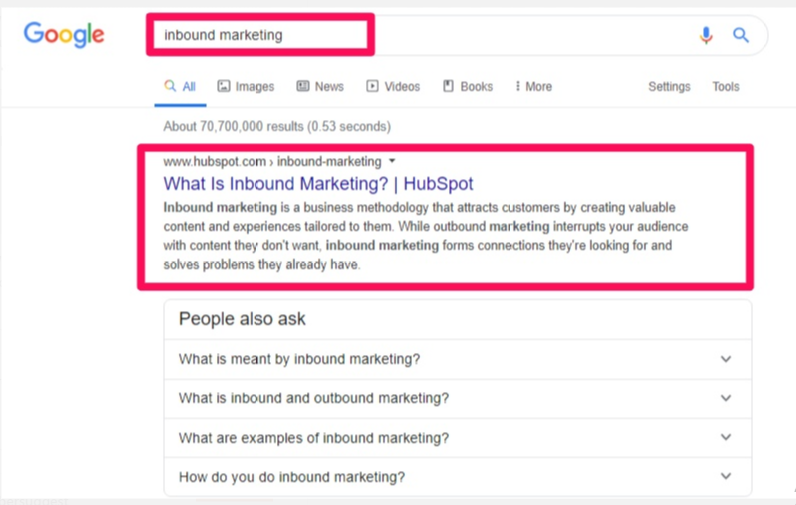Switch to the Videos tab
The image size is (796, 505).
coord(393,86)
